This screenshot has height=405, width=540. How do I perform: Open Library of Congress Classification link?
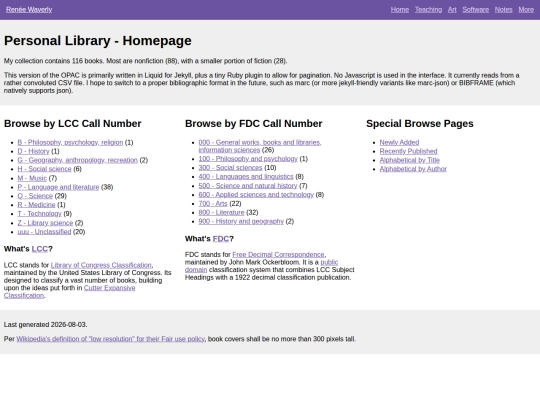click(101, 265)
